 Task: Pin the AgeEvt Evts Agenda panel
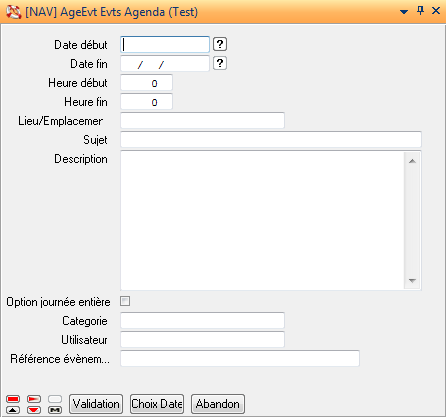(x=421, y=11)
